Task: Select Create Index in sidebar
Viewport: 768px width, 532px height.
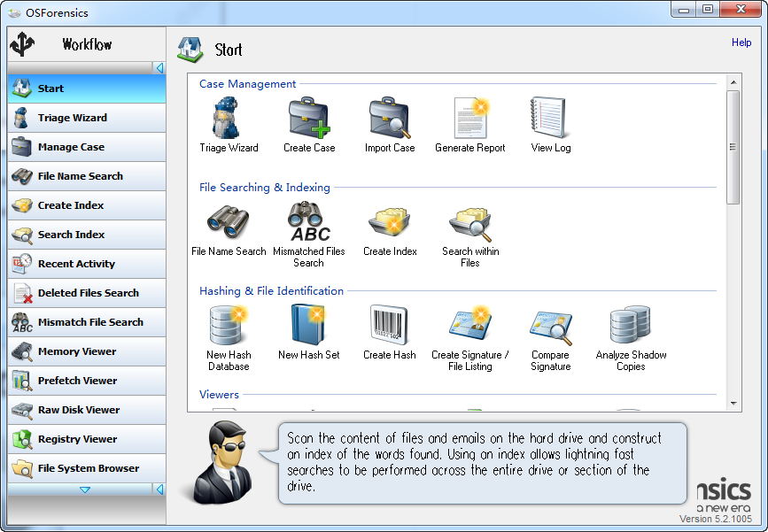Action: 87,205
